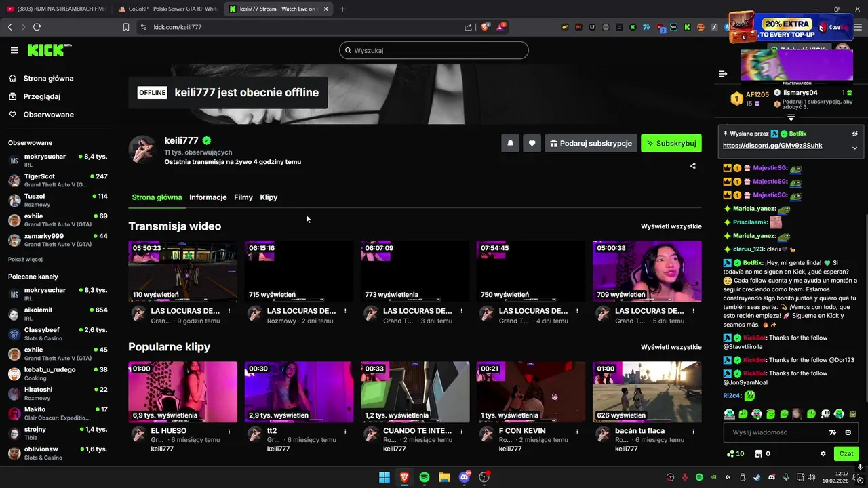
Task: Go to Strona główna in sidebar
Action: (x=48, y=79)
